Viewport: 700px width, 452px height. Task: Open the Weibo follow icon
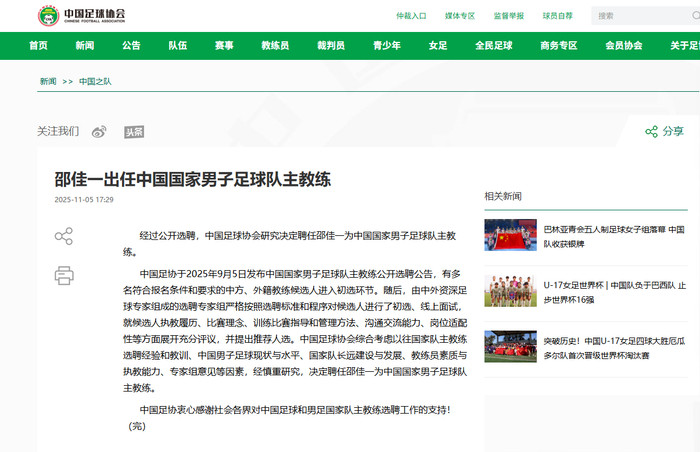(99, 132)
